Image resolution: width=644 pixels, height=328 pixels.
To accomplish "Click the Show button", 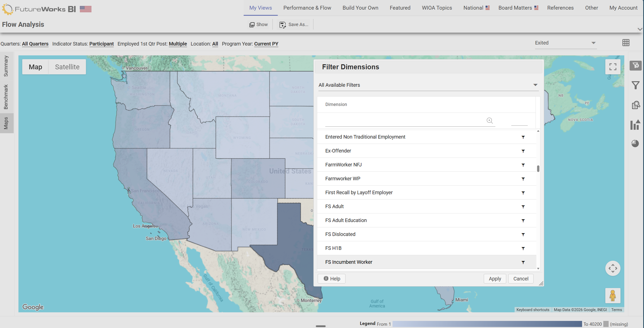I will (259, 25).
